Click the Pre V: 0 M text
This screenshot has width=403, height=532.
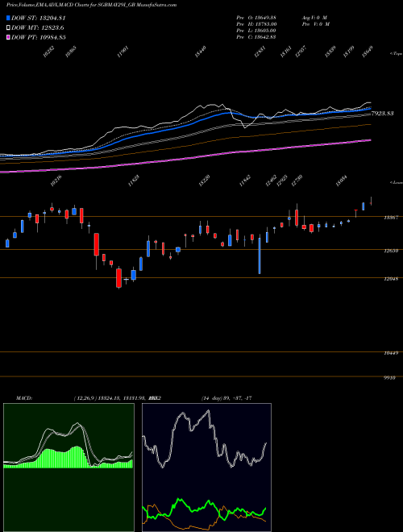tap(317, 24)
